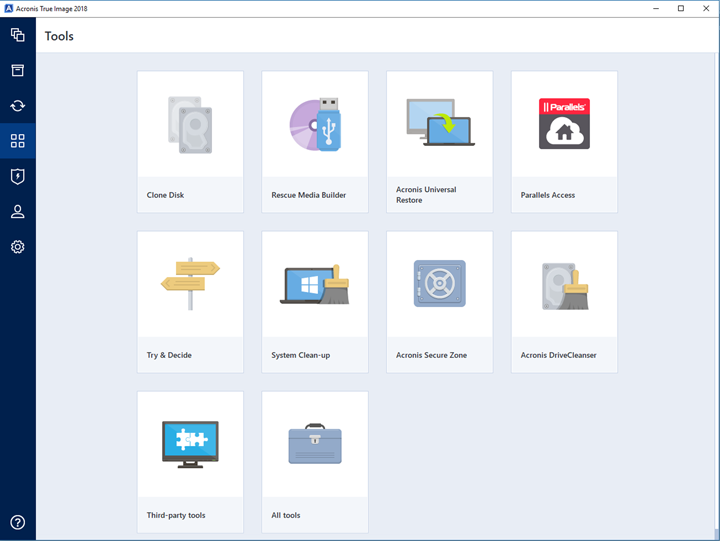This screenshot has width=720, height=541.
Task: Open the Sync section in sidebar
Action: [17, 106]
